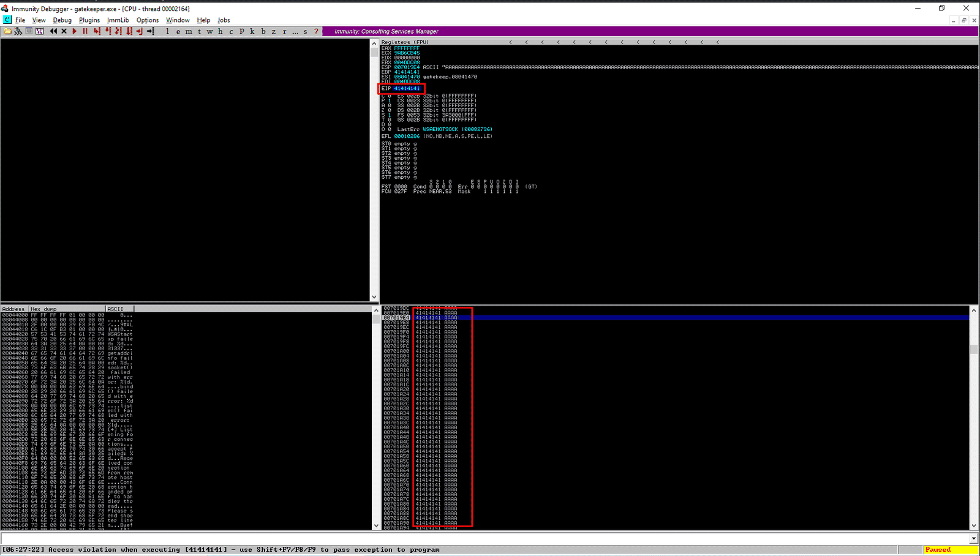Open the Debug menu
The width and height of the screenshot is (980, 556).
click(x=62, y=20)
